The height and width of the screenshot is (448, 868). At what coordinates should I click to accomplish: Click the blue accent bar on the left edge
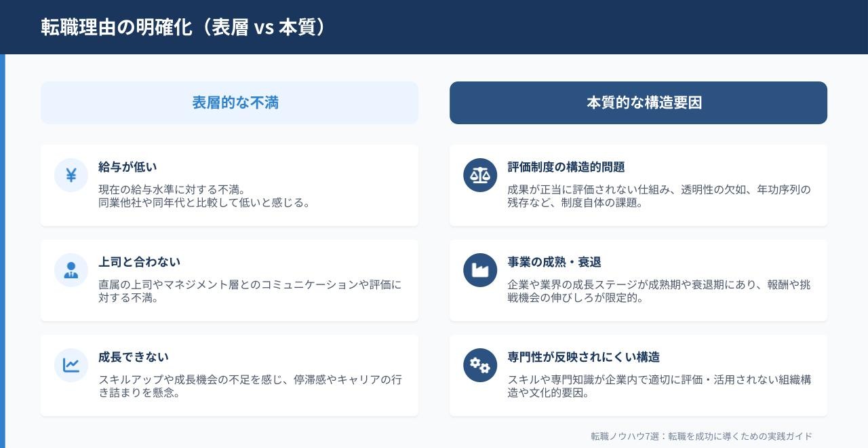click(x=3, y=251)
